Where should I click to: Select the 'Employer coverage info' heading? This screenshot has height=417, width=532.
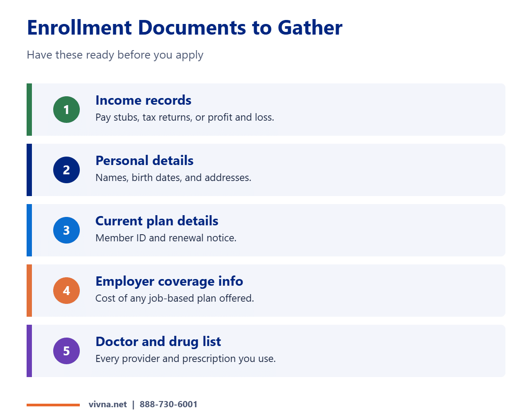169,281
